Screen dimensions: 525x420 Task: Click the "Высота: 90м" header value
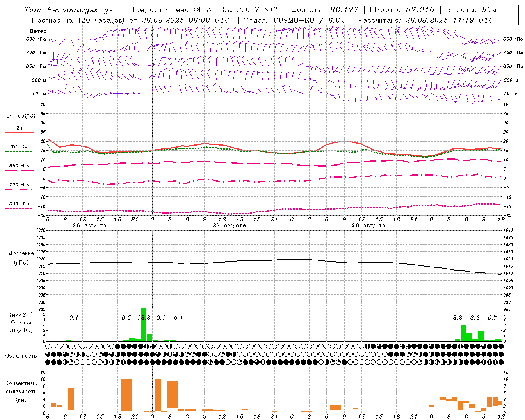471,10
